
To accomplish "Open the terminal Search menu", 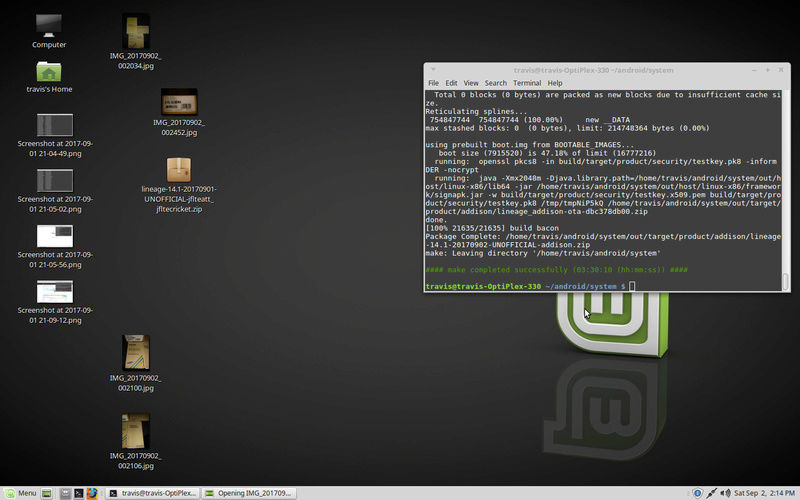I will pyautogui.click(x=495, y=83).
